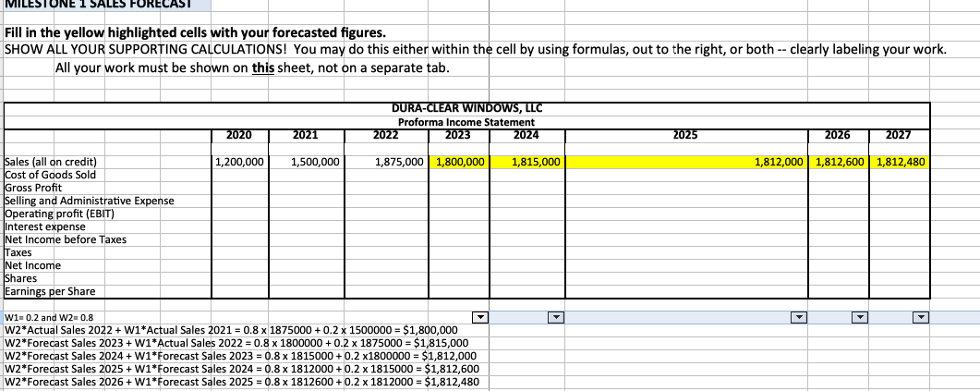Open the filter dropdown under the 2027 column
Image resolution: width=980 pixels, height=391 pixels.
(x=921, y=318)
